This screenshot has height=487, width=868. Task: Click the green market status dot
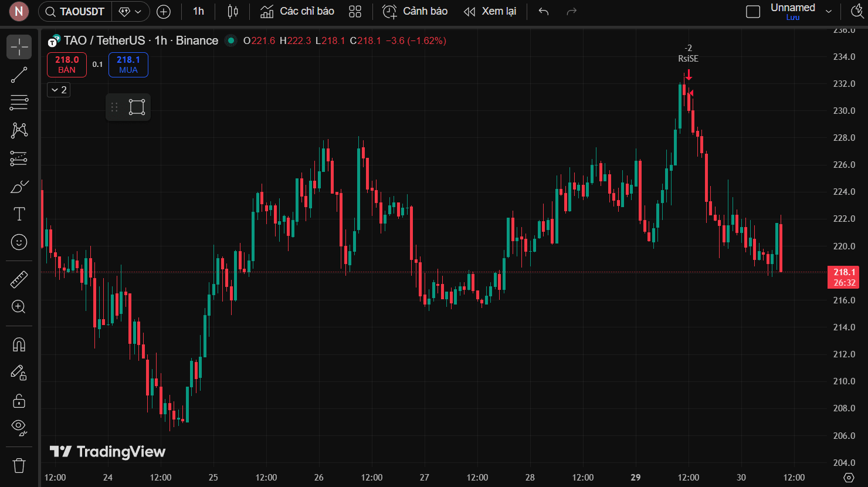click(231, 40)
